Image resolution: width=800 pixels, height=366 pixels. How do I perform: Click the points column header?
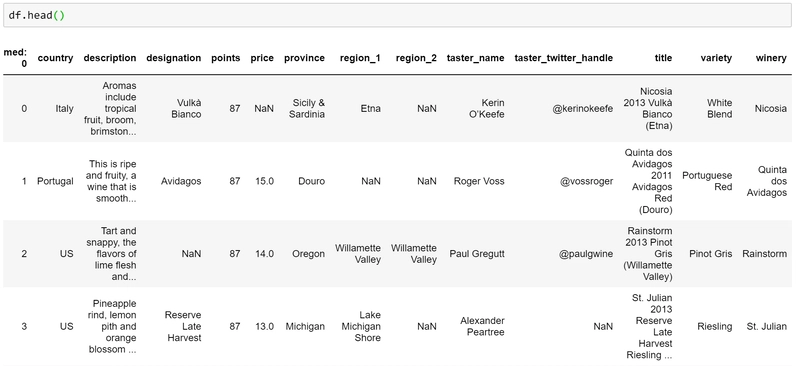(x=226, y=58)
